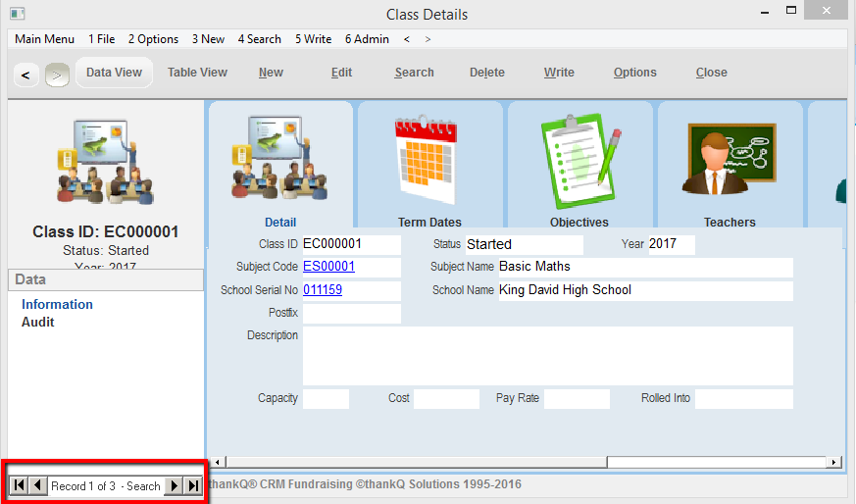Jump to the last record
This screenshot has height=504, width=856.
click(193, 485)
